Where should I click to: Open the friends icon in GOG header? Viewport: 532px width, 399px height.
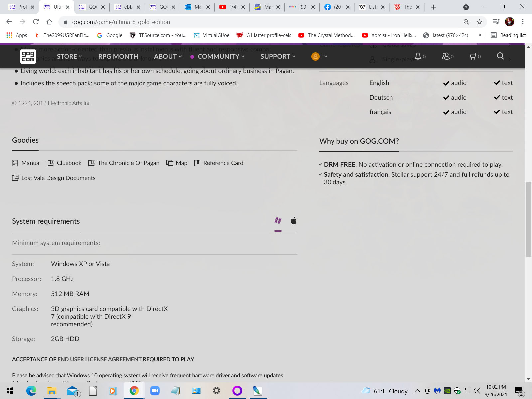click(446, 56)
